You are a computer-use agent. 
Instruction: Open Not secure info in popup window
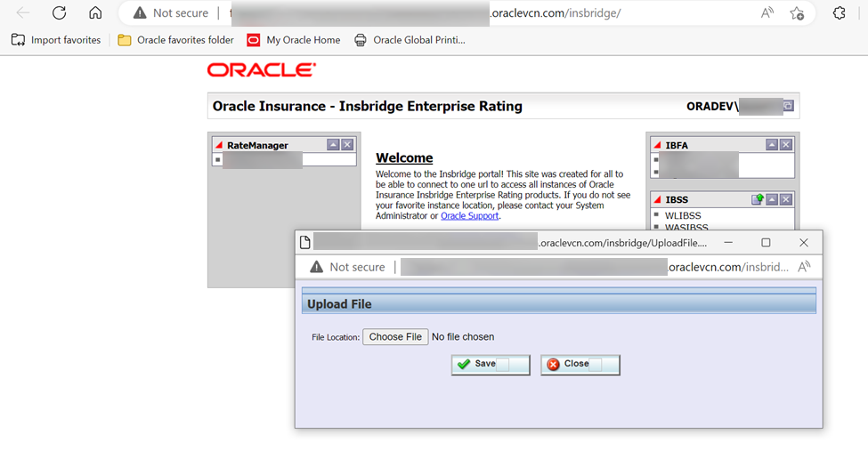tap(347, 267)
